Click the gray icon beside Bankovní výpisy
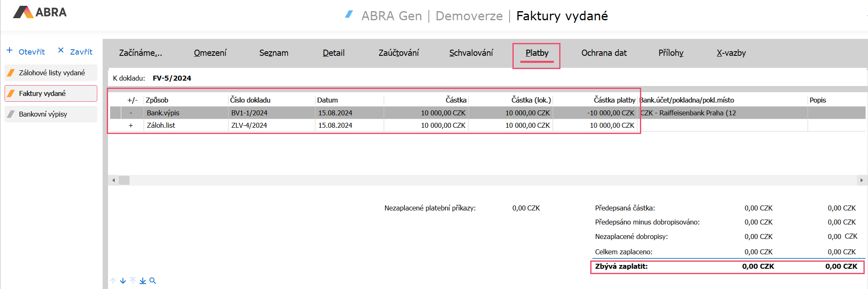868x289 pixels. pos(12,114)
